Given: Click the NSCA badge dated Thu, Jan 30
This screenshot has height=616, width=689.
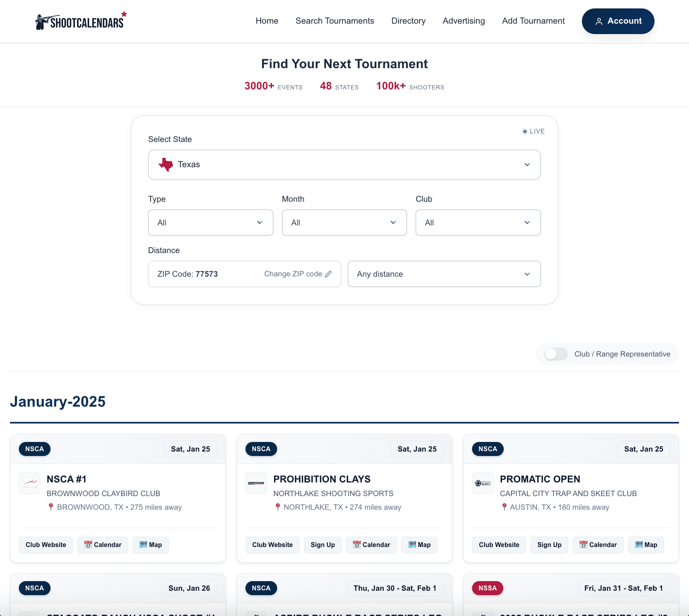Looking at the screenshot, I should coord(261,588).
